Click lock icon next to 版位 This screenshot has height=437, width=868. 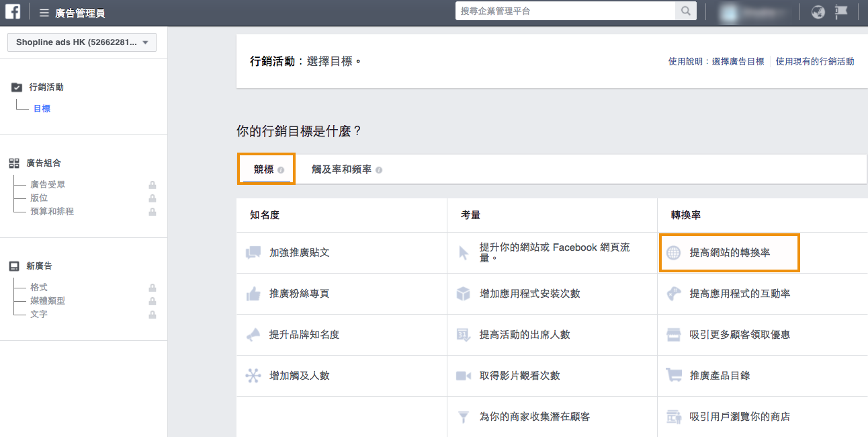tap(153, 198)
